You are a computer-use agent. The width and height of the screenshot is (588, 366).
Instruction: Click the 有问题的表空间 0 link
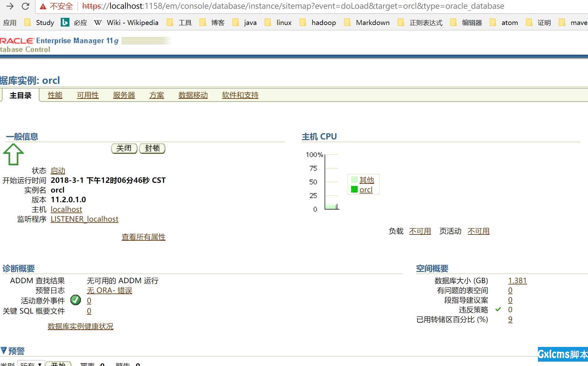[510, 290]
